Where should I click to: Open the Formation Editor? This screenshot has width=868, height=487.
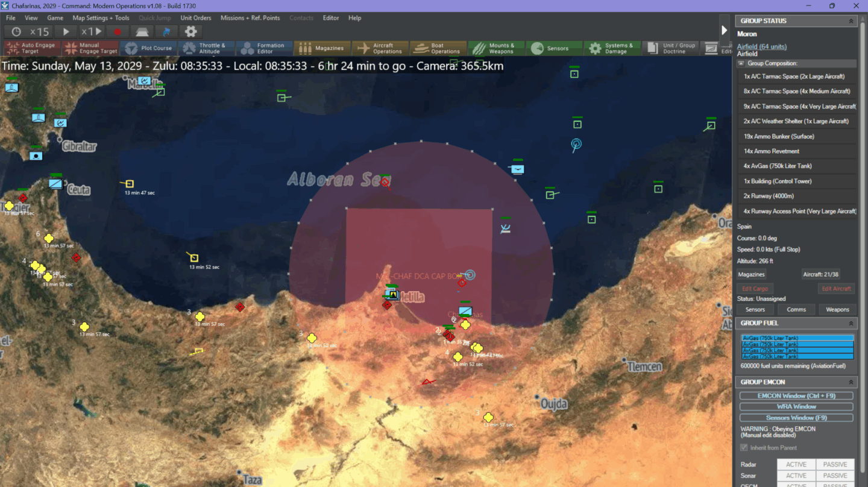[264, 48]
